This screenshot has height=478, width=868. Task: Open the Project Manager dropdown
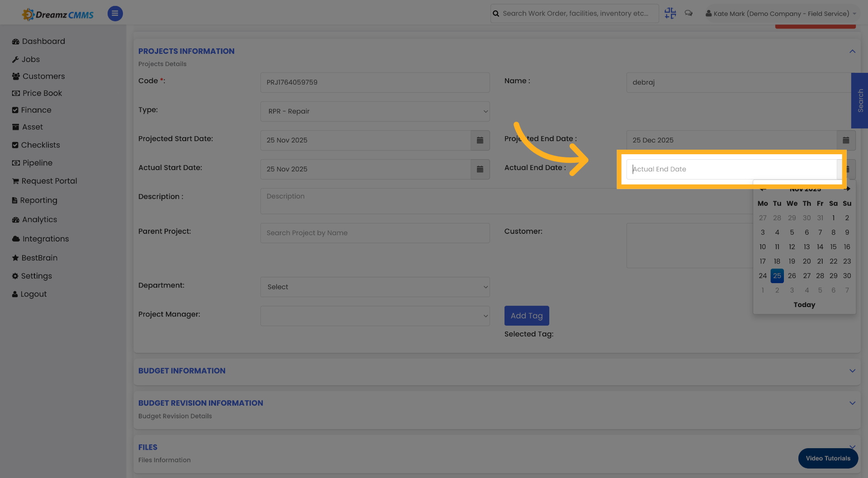tap(375, 316)
